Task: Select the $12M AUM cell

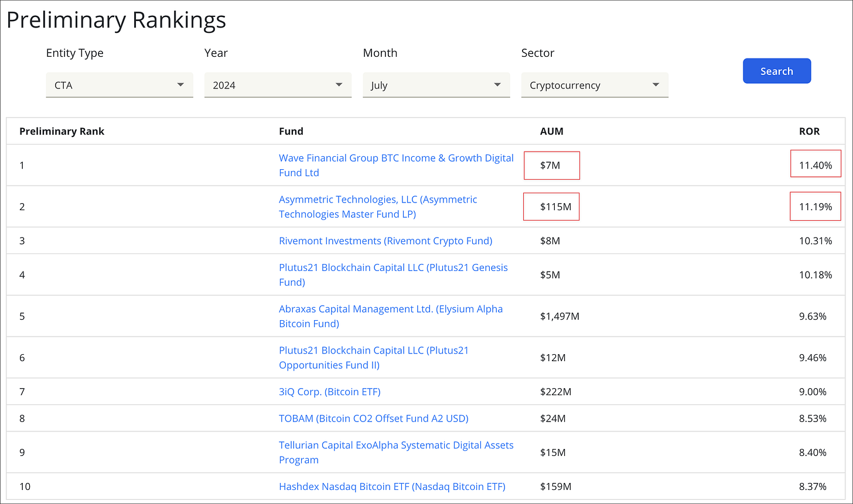Action: point(553,358)
